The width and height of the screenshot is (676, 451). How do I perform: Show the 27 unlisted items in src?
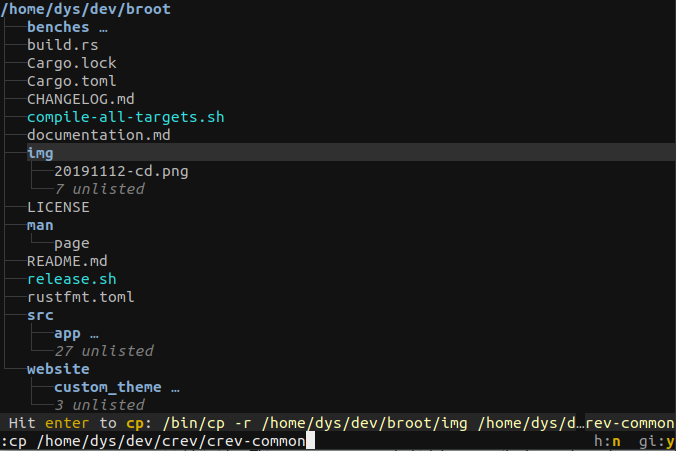[x=104, y=351]
